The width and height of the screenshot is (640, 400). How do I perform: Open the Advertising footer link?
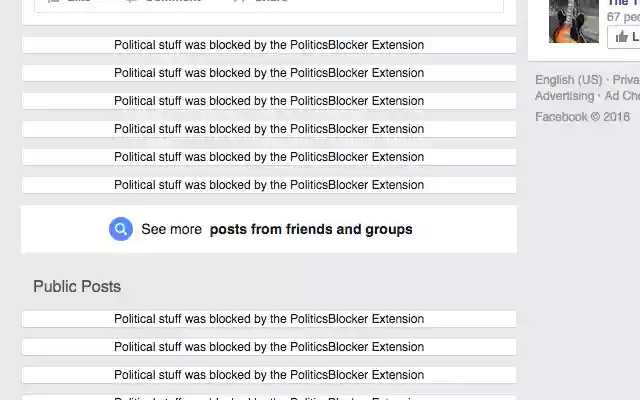pos(564,96)
